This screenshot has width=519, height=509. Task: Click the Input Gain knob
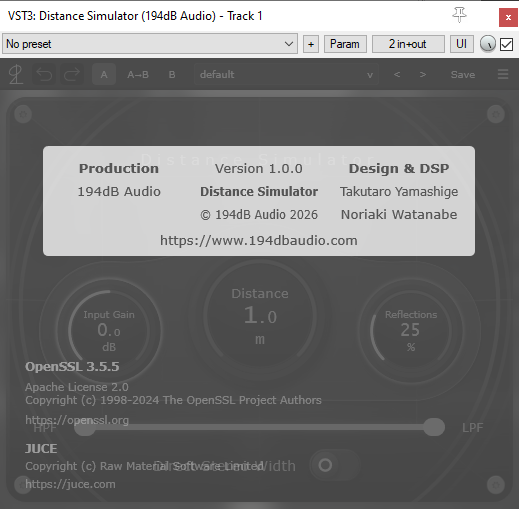point(109,330)
